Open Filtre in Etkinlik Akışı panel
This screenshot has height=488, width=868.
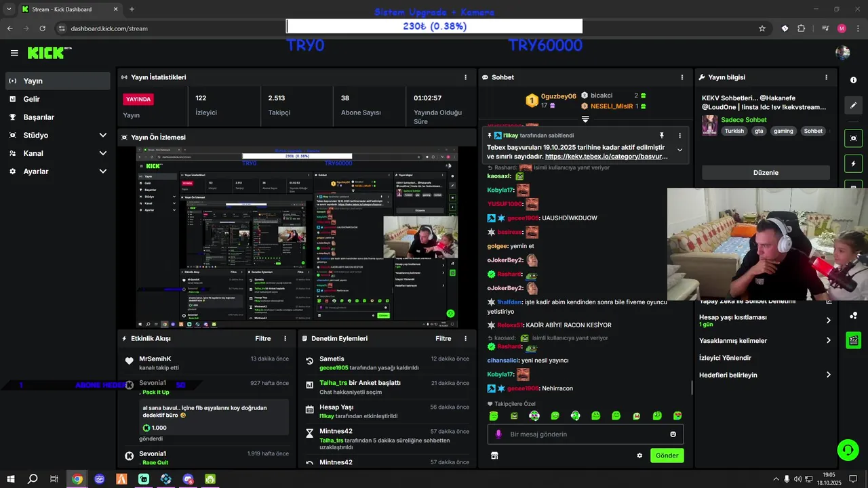coord(263,338)
